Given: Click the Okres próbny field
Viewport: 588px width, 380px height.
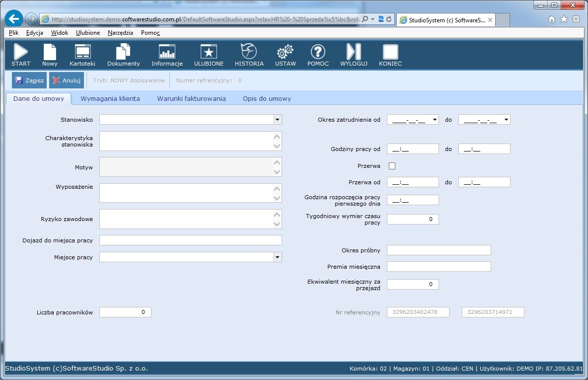Looking at the screenshot, I should click(x=439, y=250).
